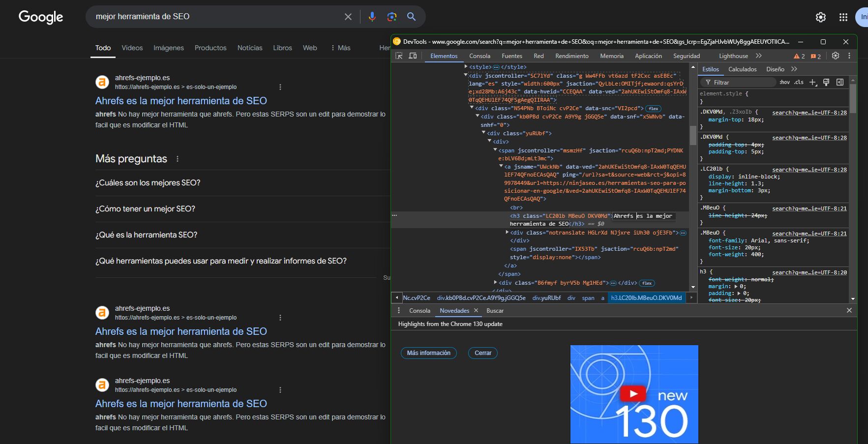Search by image with Google Lens
The width and height of the screenshot is (868, 444).
pos(391,16)
